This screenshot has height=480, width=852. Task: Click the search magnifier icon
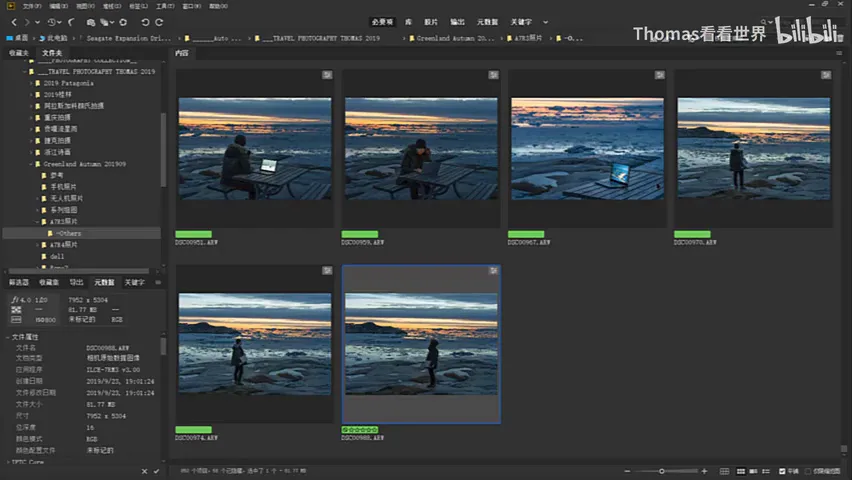tap(763, 22)
